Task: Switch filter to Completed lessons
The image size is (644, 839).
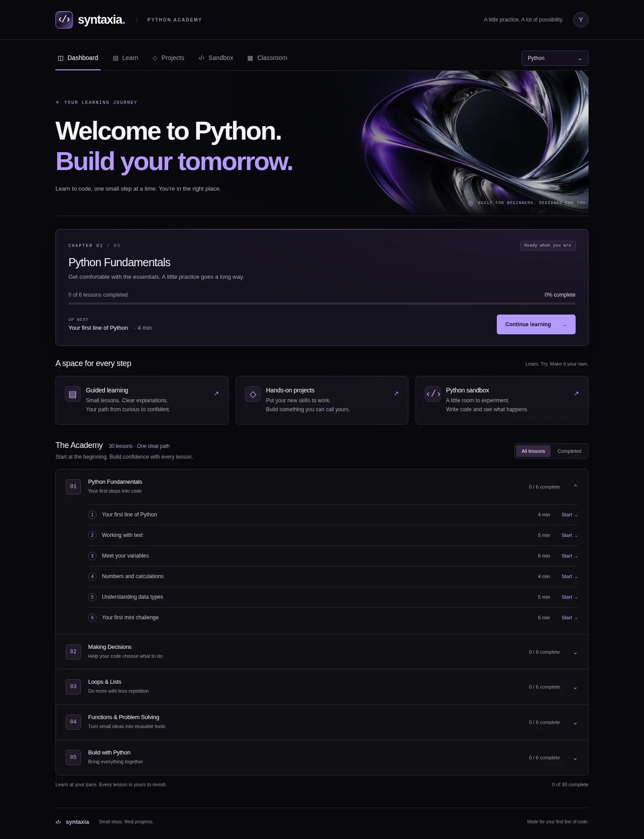Action: tap(569, 451)
